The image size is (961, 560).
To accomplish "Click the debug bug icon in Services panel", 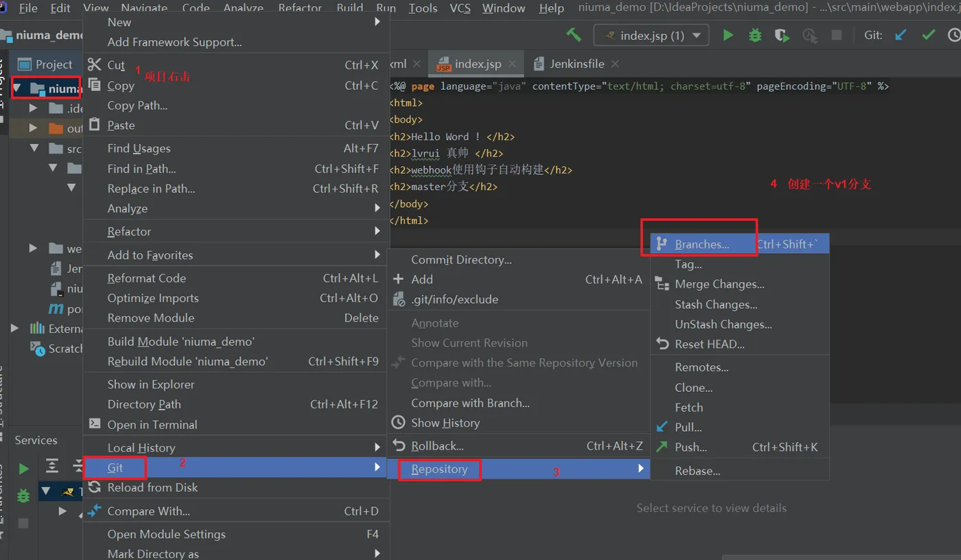I will [x=23, y=495].
